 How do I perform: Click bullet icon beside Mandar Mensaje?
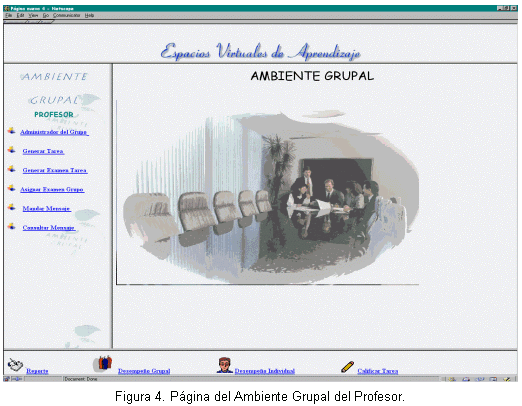coord(12,207)
